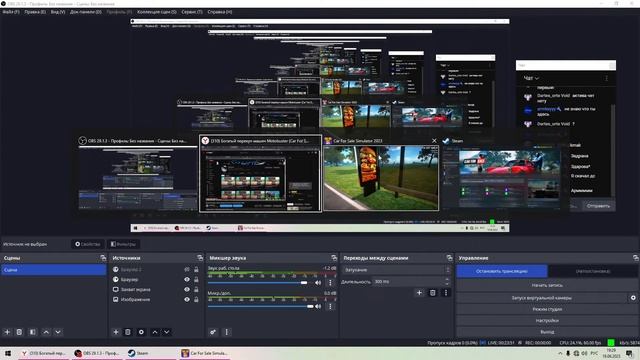Move scene down with the arrow
The height and width of the screenshot is (360, 640).
[x=58, y=332]
